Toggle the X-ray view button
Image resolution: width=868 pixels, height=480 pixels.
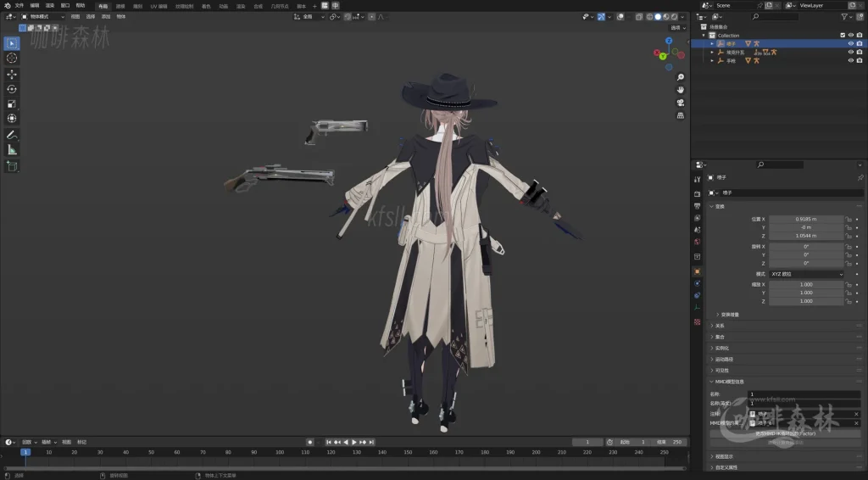(x=639, y=17)
